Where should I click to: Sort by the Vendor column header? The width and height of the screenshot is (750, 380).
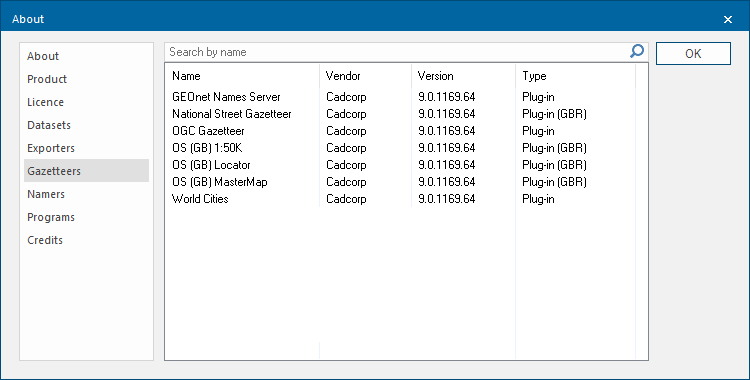click(365, 76)
